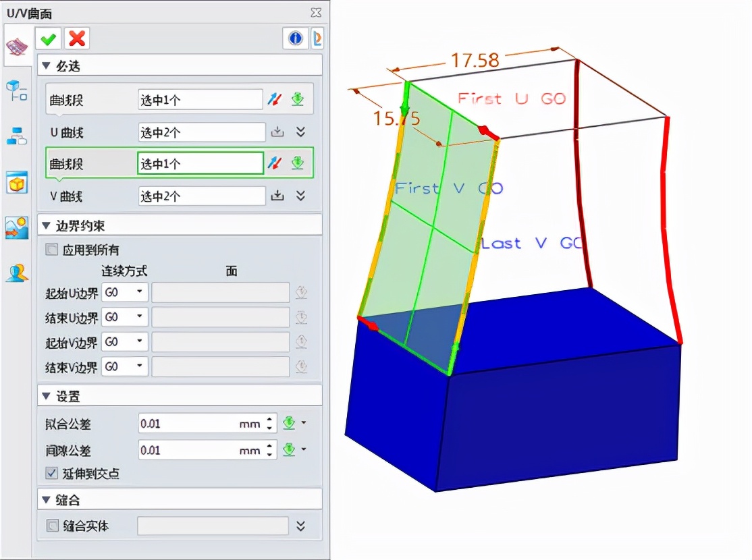Click the first 曲线段 input field

(200, 99)
